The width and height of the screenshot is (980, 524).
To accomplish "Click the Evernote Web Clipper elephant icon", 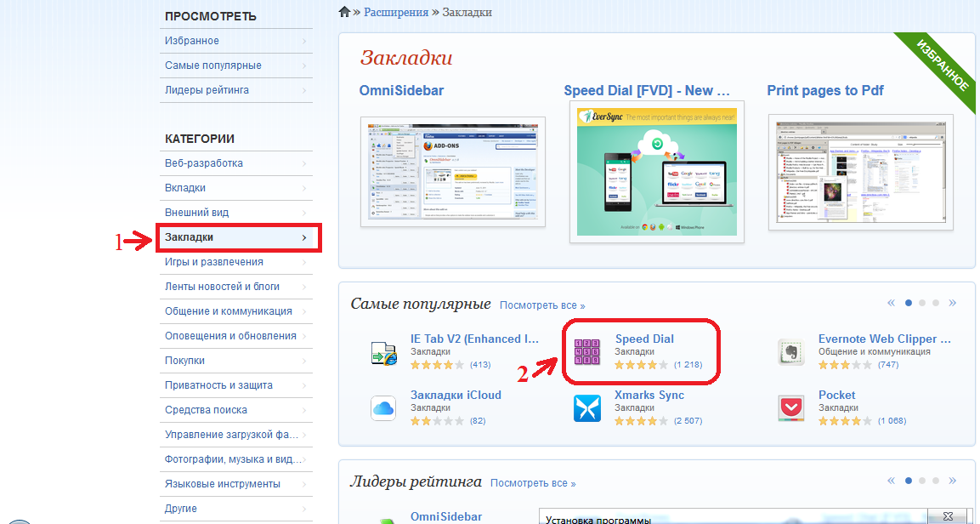I will (x=790, y=352).
